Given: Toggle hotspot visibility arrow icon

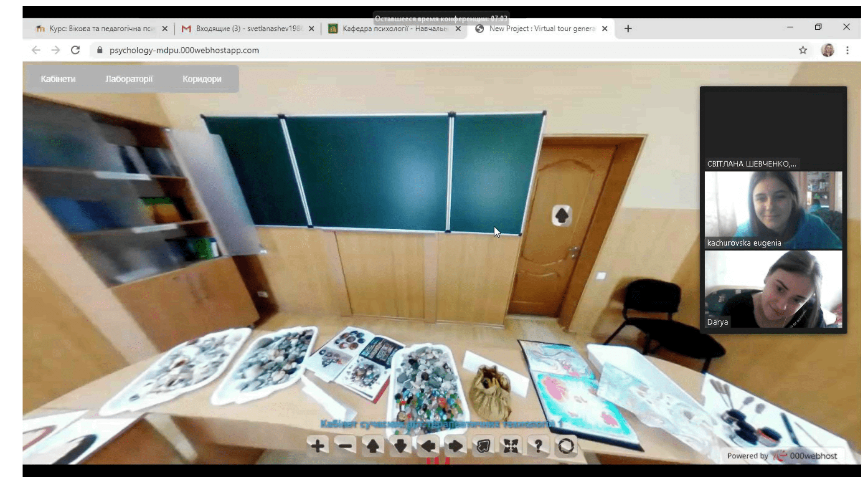Looking at the screenshot, I should point(483,446).
